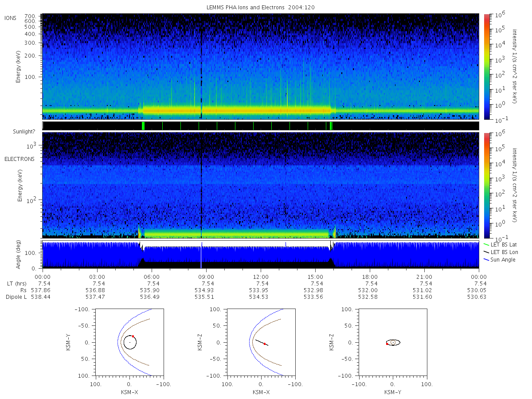Select the "LET BS Lat" legend entry
The width and height of the screenshot is (532, 399).
coord(500,244)
